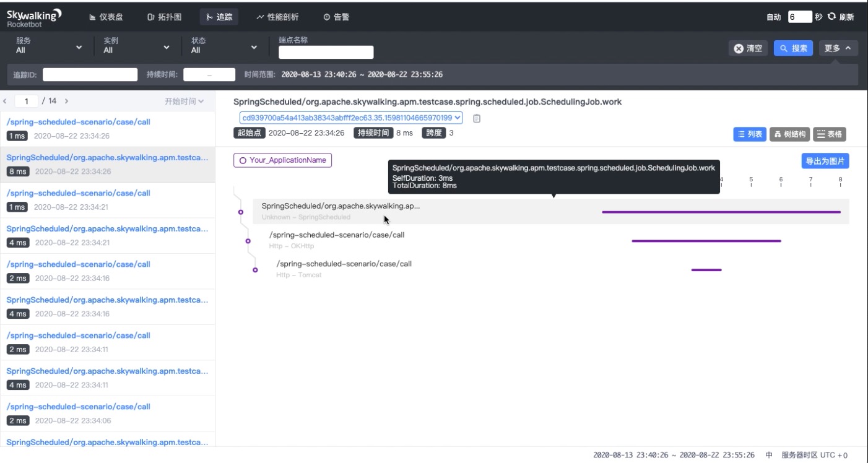Expand the 状态 status dropdown
Viewport: 868px width, 463px height.
[x=224, y=46]
